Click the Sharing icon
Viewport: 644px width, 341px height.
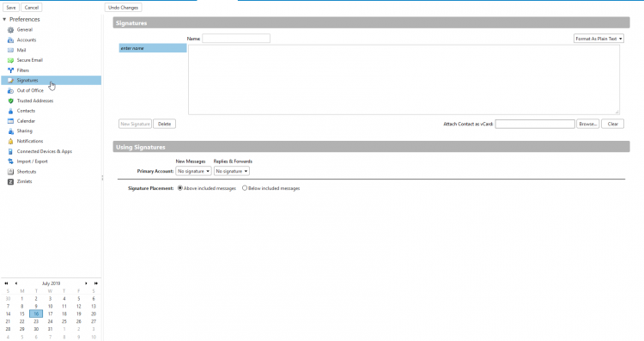pos(10,131)
